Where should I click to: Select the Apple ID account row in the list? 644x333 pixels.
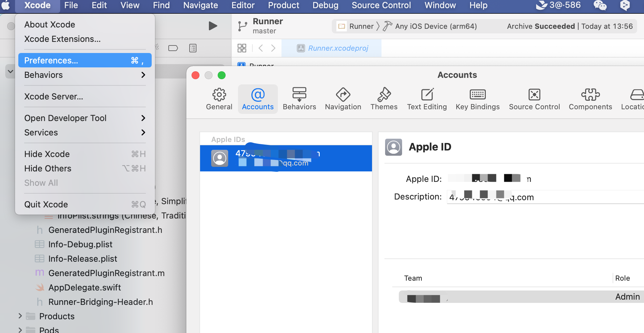tap(286, 158)
